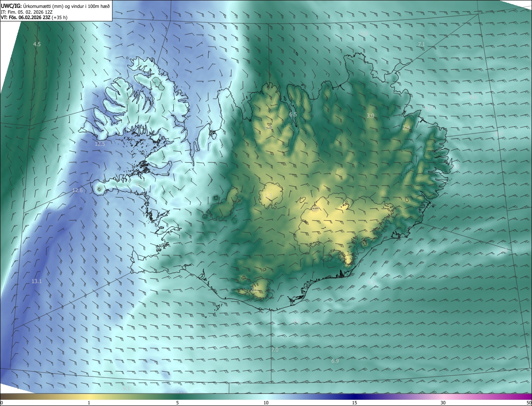Click the 2.4 value label in east Iceland
The width and height of the screenshot is (532, 406).
[406, 128]
